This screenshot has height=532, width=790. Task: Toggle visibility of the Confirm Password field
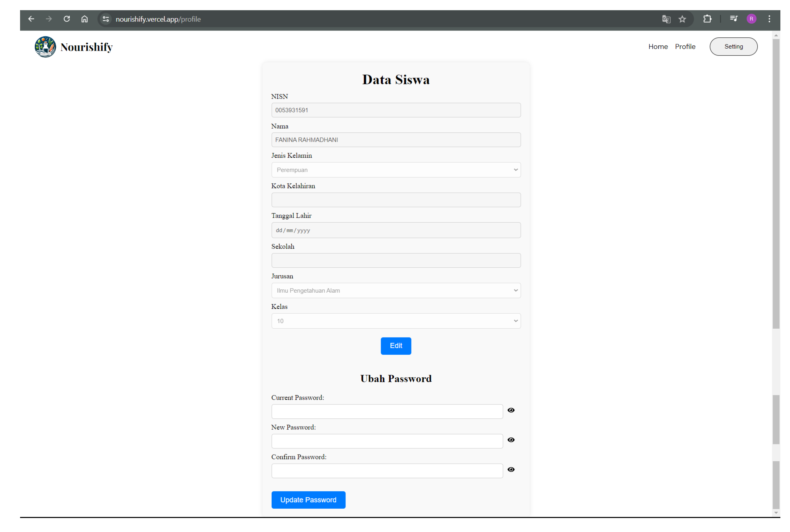click(511, 470)
